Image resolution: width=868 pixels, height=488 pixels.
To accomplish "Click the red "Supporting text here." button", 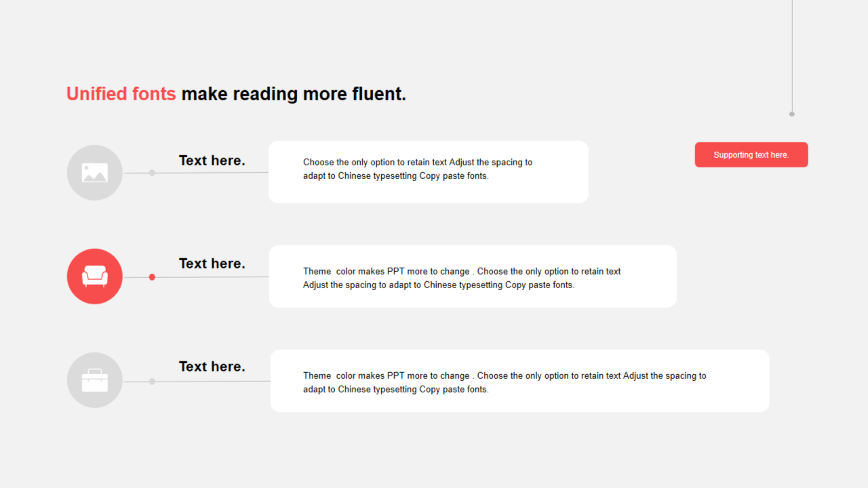I will click(751, 155).
